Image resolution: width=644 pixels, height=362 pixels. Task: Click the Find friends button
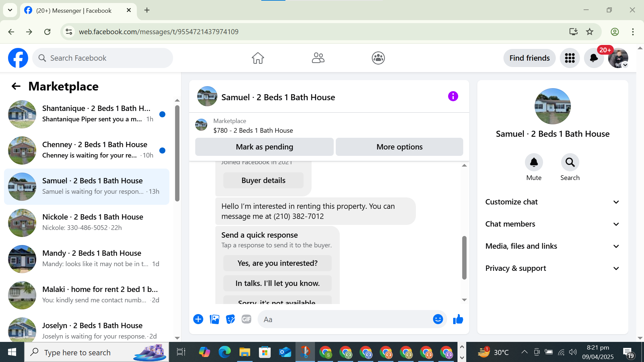click(529, 58)
